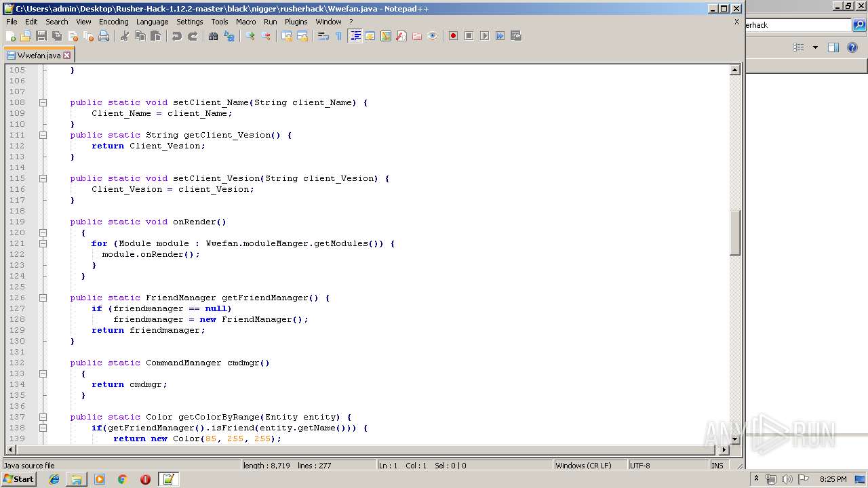Zoom in on the editor text
This screenshot has width=868, height=488.
[x=250, y=36]
